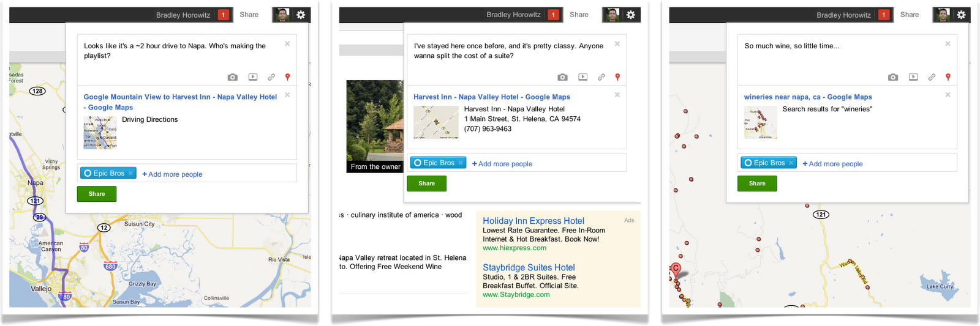Click notification badge above the wineries share box
980x326 pixels.
point(884,15)
